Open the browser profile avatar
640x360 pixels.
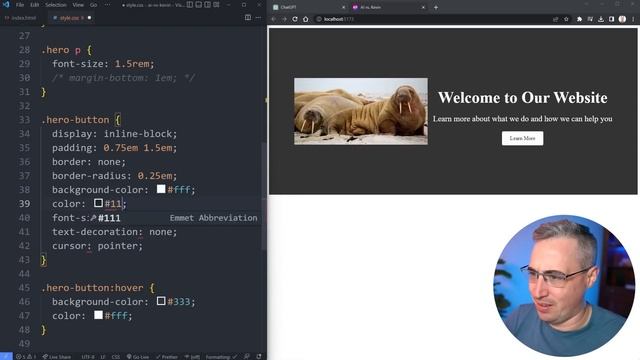point(622,19)
